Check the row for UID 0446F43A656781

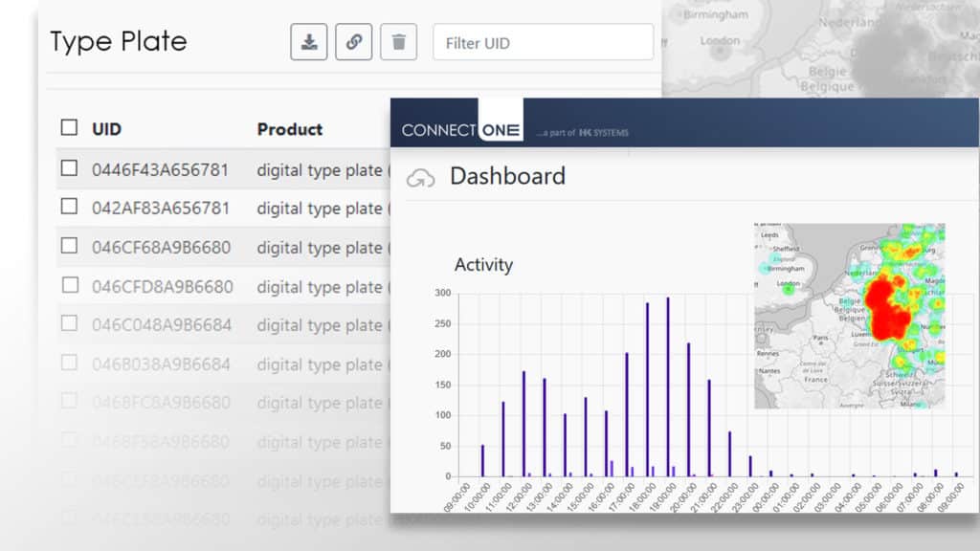pyautogui.click(x=69, y=167)
